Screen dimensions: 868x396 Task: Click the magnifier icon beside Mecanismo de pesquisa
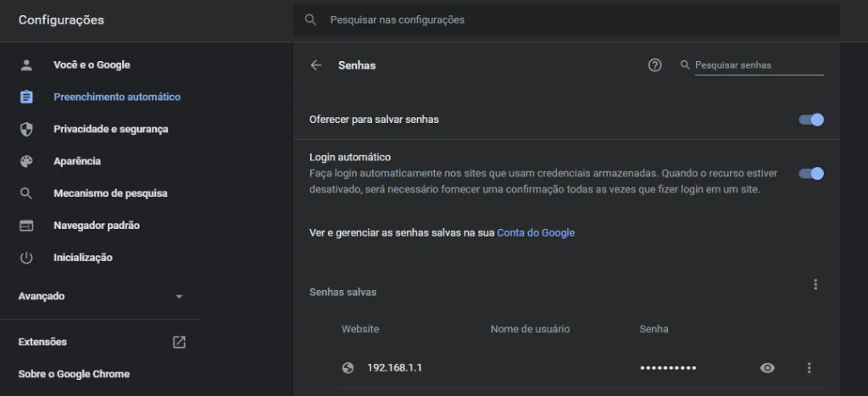click(26, 194)
